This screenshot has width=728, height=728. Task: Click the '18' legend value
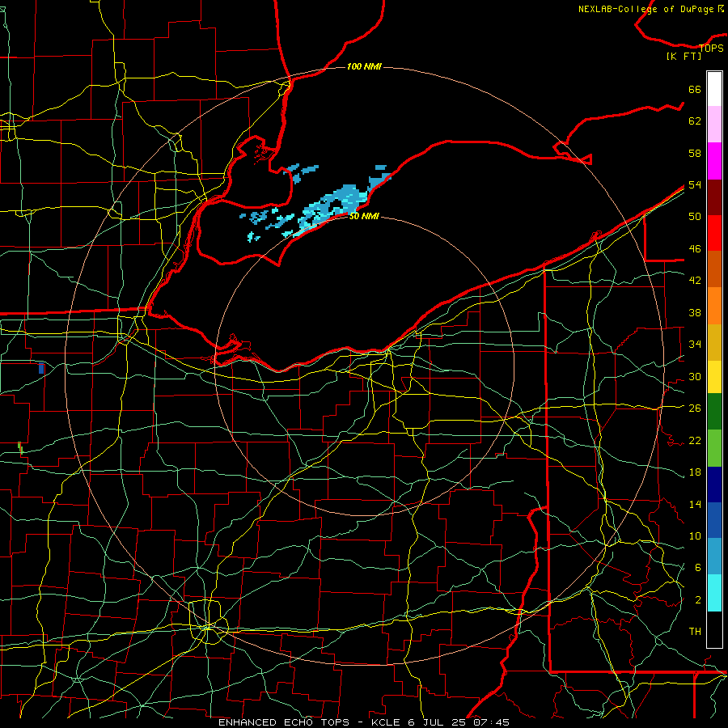(695, 472)
